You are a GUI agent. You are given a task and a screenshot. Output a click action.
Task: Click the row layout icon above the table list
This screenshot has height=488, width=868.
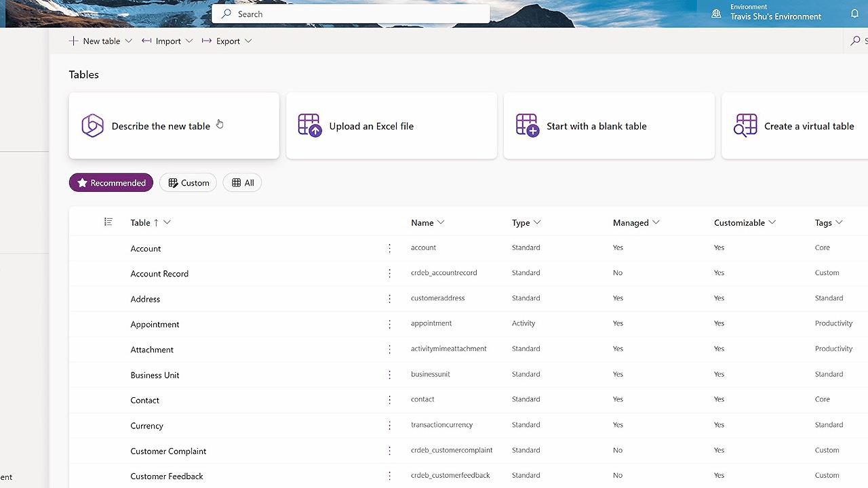(x=108, y=222)
